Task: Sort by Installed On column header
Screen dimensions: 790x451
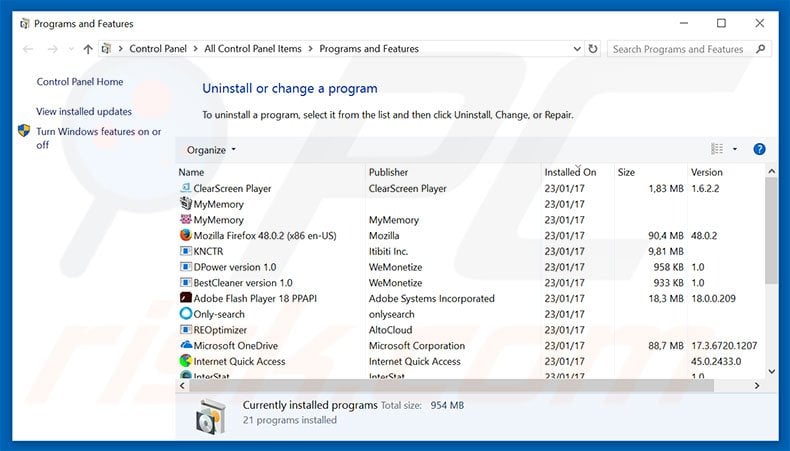Action: tap(578, 172)
